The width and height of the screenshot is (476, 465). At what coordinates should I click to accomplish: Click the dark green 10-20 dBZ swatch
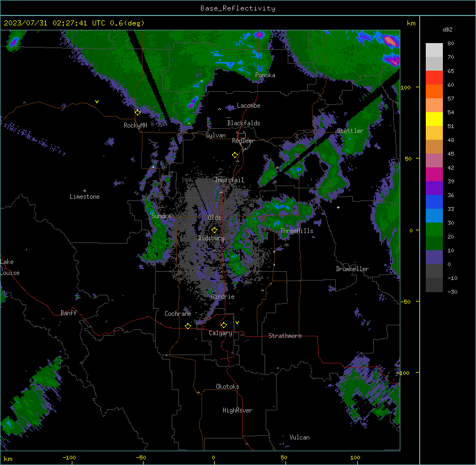coord(434,244)
